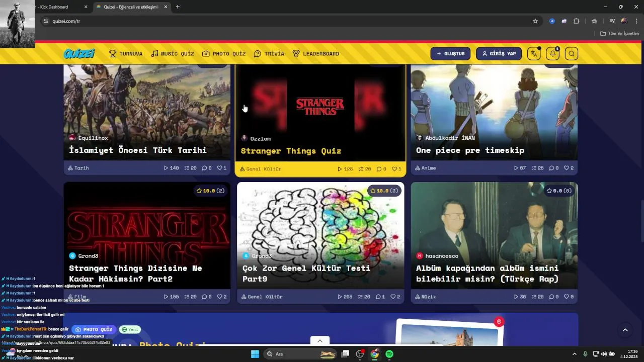
Task: Close the Quizei tab
Action: pos(166,7)
